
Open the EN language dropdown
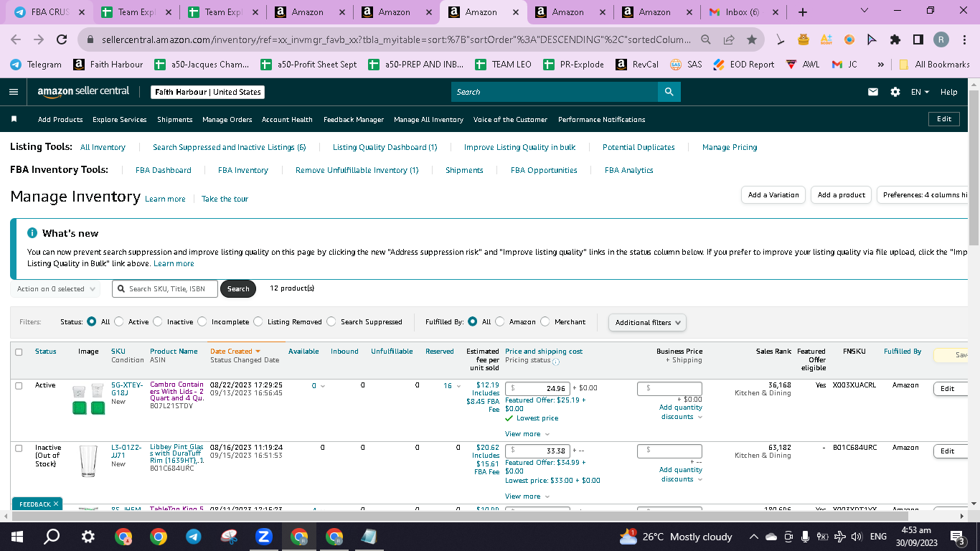(x=920, y=92)
